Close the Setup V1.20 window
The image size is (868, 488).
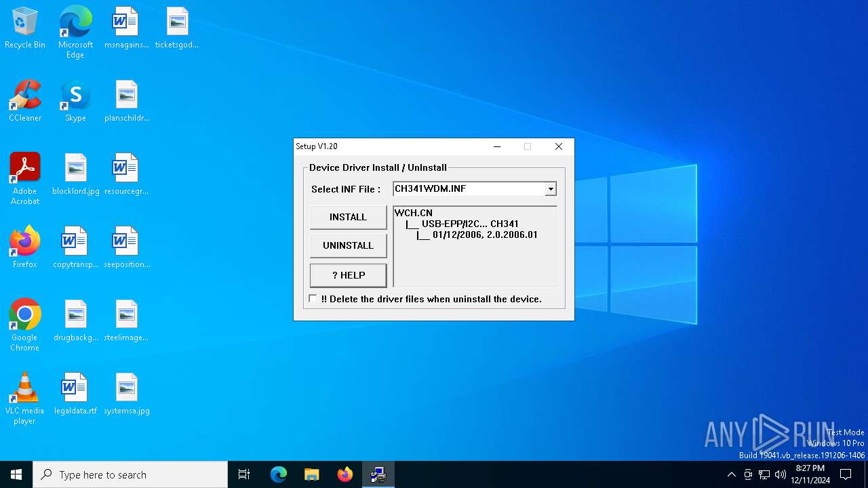[x=559, y=146]
